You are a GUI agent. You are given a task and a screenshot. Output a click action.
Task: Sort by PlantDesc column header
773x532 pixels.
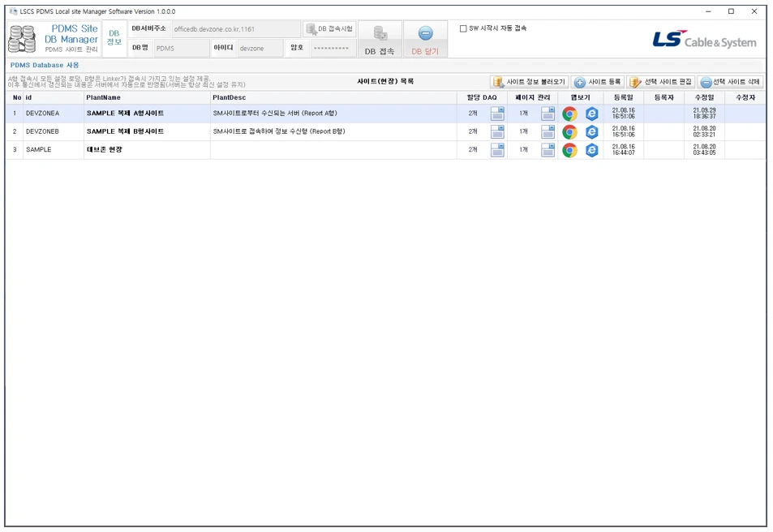point(333,97)
